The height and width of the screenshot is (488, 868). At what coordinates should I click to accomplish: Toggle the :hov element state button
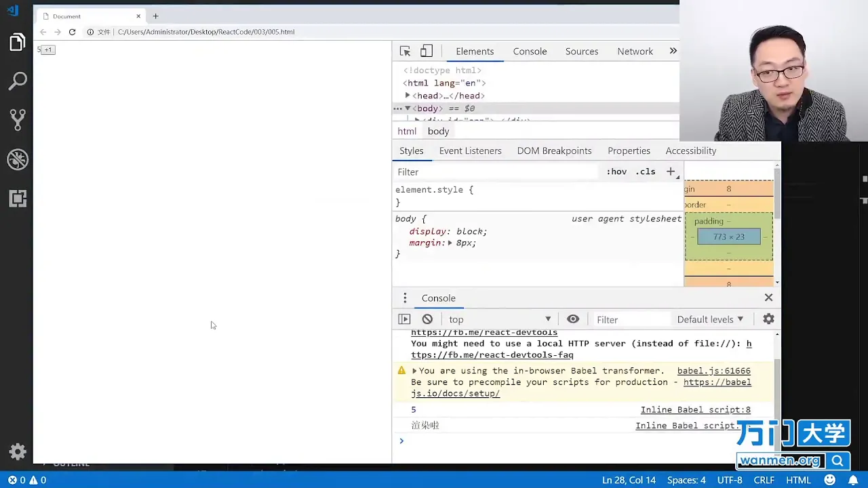tap(616, 171)
